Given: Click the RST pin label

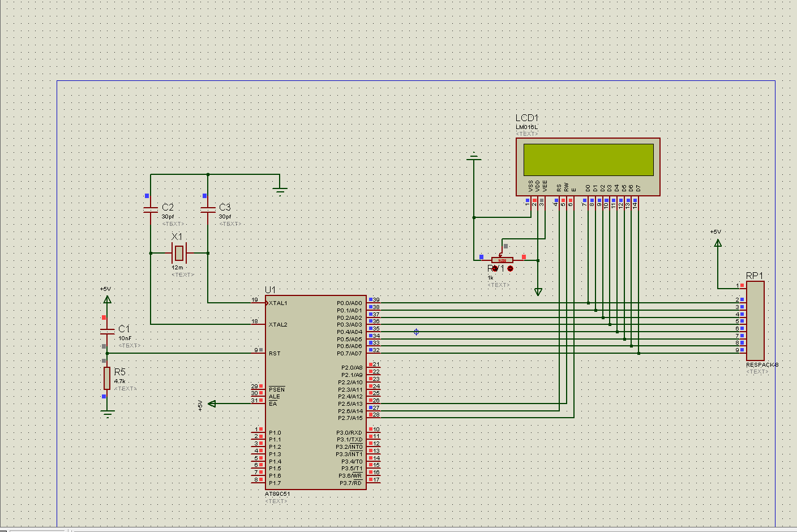Looking at the screenshot, I should click(275, 354).
